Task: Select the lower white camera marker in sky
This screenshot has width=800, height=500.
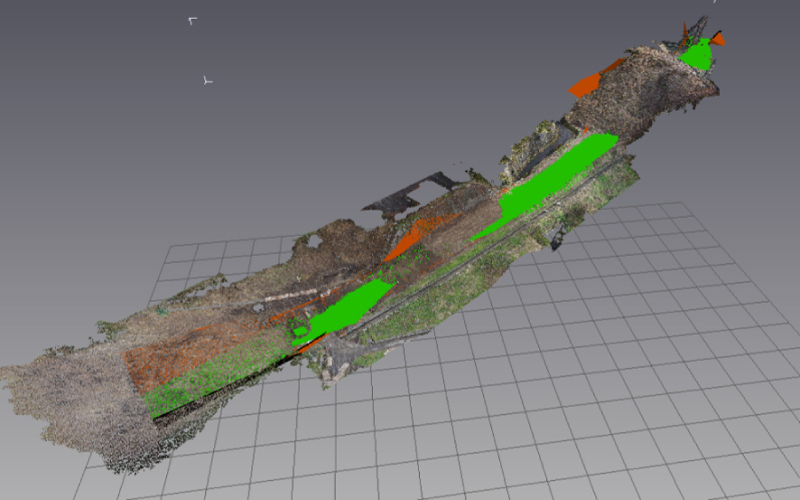Action: 207,79
